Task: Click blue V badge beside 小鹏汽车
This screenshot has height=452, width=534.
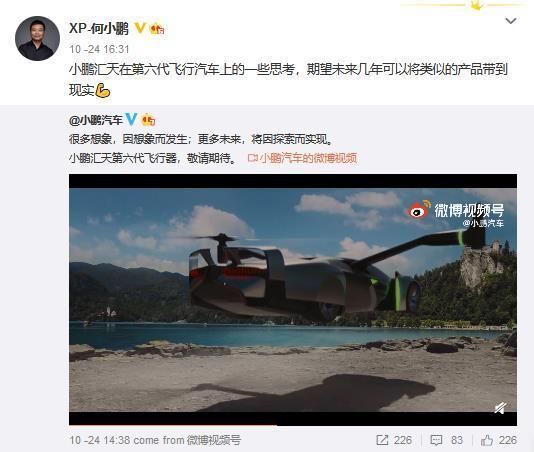Action: tap(131, 119)
